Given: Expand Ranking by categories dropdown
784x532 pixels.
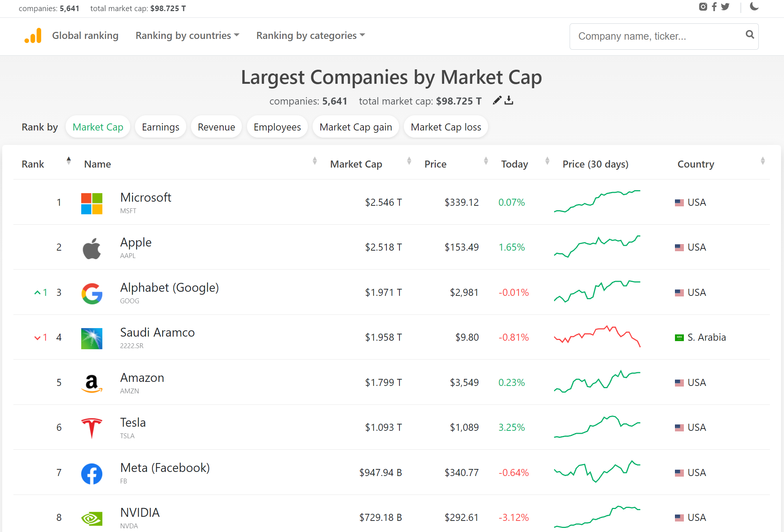Looking at the screenshot, I should 310,36.
